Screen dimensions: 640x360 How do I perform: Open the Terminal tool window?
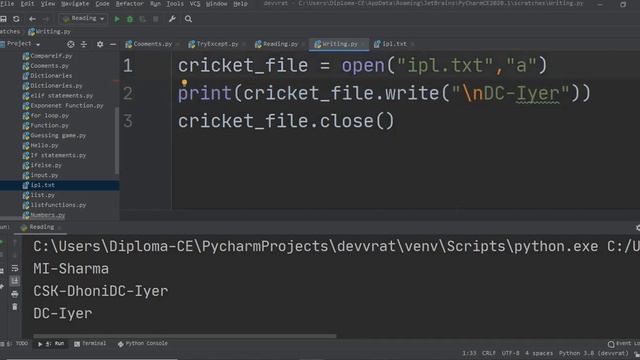tap(90, 344)
